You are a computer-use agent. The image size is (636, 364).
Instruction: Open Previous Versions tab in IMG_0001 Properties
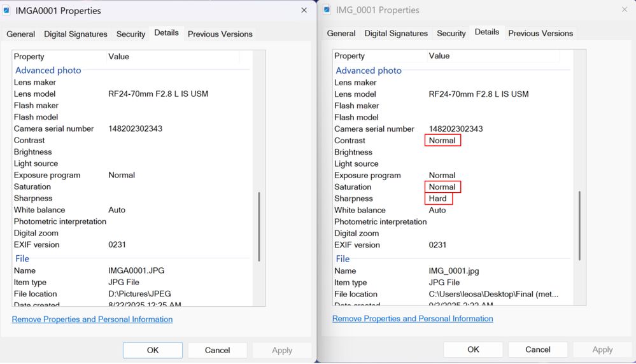[541, 33]
